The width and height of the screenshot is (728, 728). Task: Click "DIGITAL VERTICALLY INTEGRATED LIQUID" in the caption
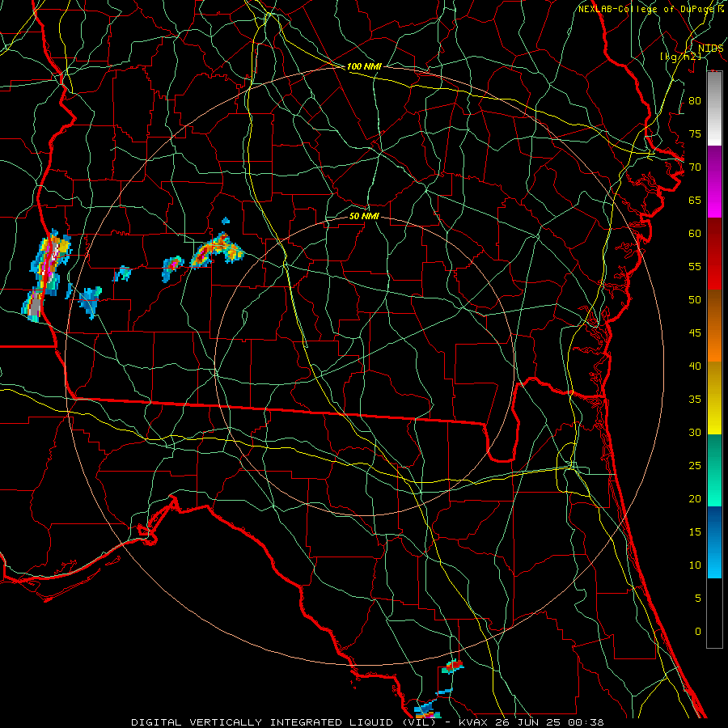262,722
